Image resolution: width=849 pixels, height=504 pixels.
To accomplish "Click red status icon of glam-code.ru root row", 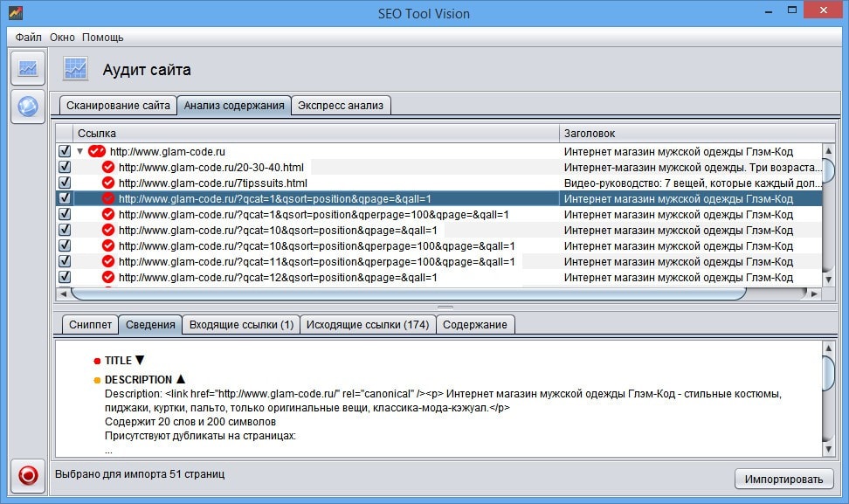I will pyautogui.click(x=97, y=151).
